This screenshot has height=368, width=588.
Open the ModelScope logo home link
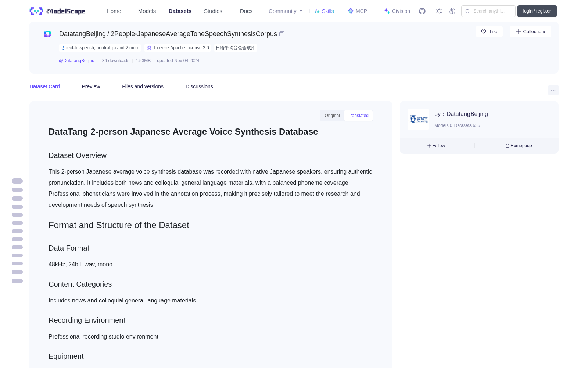click(x=57, y=11)
